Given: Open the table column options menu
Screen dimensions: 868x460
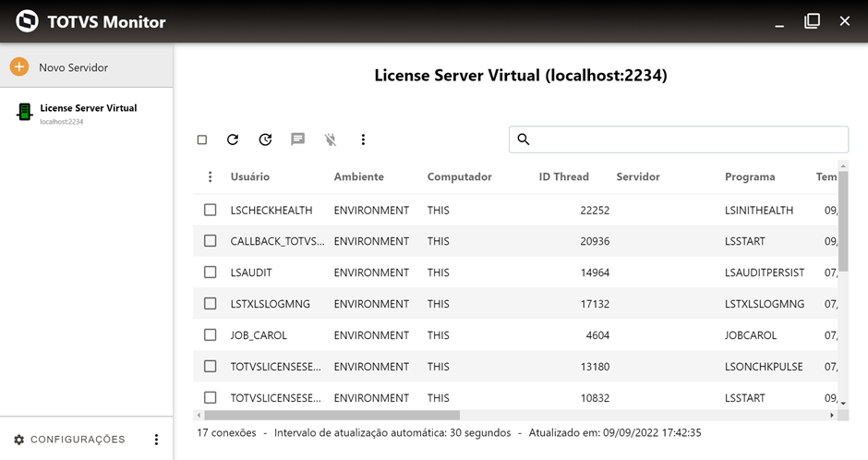Looking at the screenshot, I should (210, 176).
